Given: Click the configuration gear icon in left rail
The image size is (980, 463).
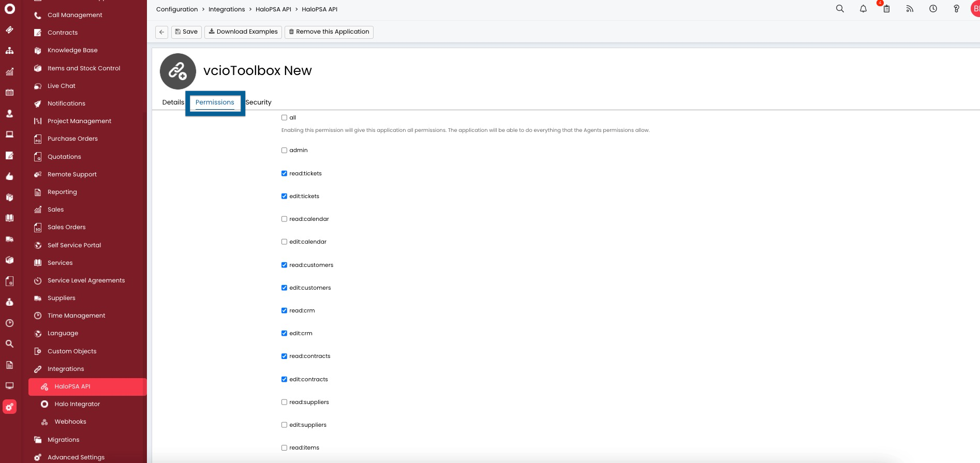Looking at the screenshot, I should pos(9,407).
